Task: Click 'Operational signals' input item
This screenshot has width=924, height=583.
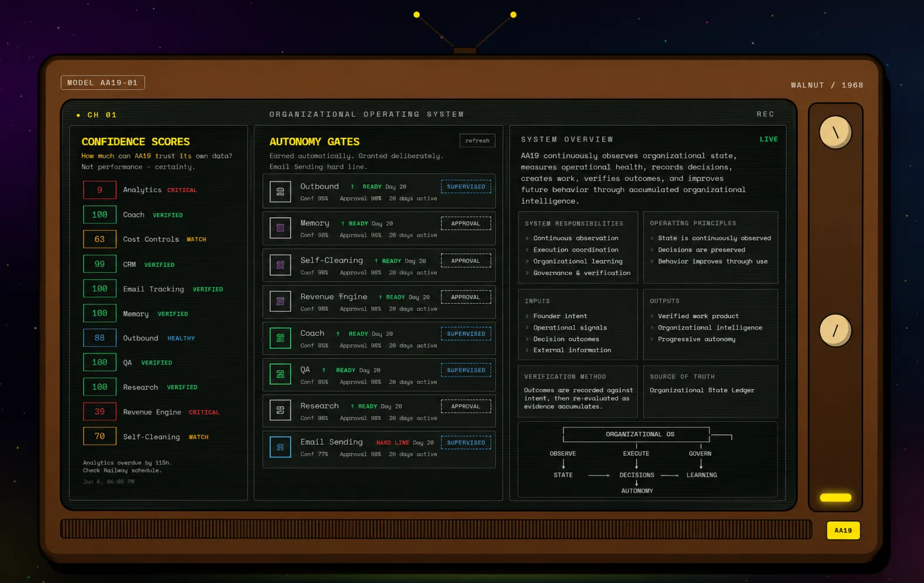Action: (x=570, y=328)
